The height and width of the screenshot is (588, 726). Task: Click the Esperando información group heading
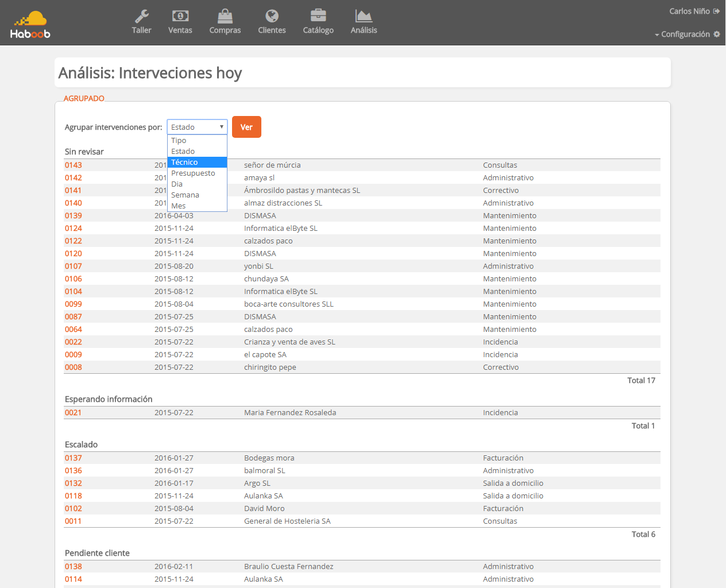click(109, 400)
